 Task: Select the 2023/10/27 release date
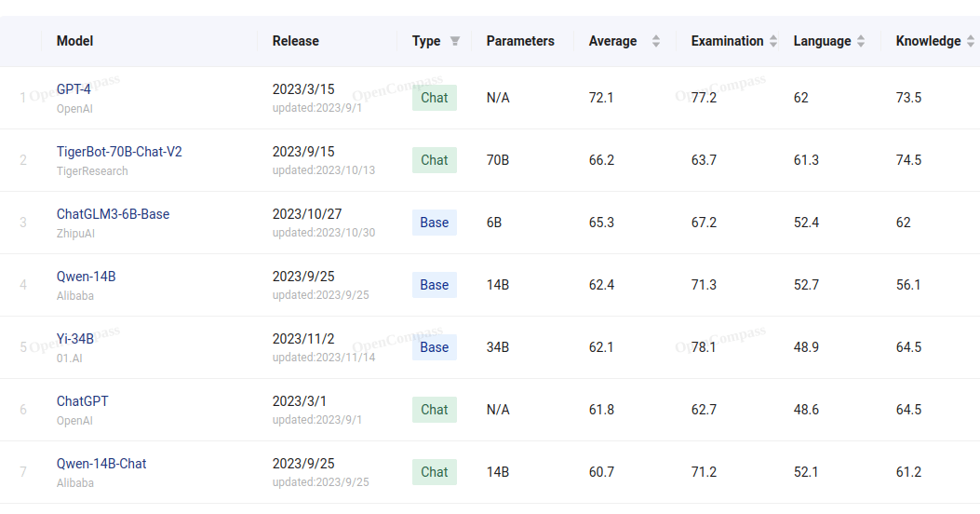tap(307, 214)
